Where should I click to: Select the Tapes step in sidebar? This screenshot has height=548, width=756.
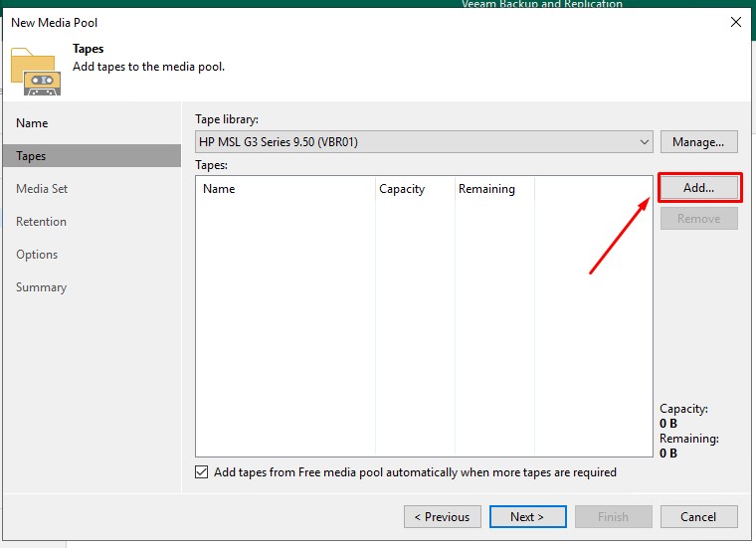tap(31, 156)
